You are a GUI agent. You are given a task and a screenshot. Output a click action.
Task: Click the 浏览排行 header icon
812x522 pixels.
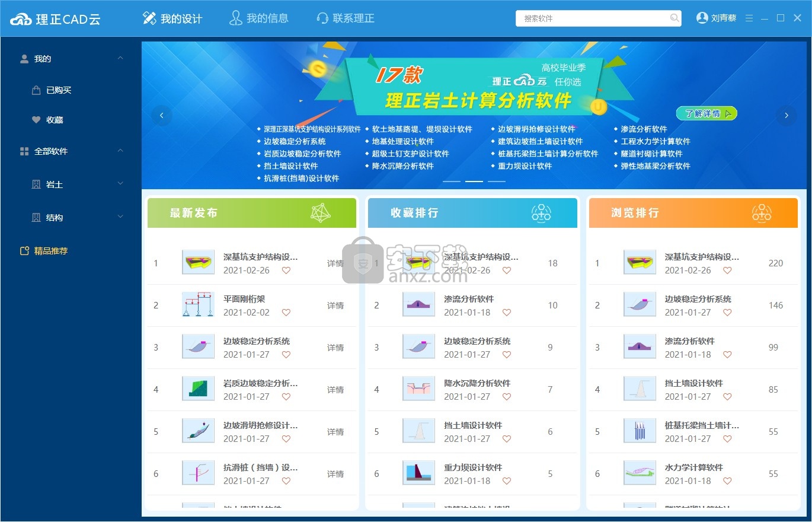point(762,213)
